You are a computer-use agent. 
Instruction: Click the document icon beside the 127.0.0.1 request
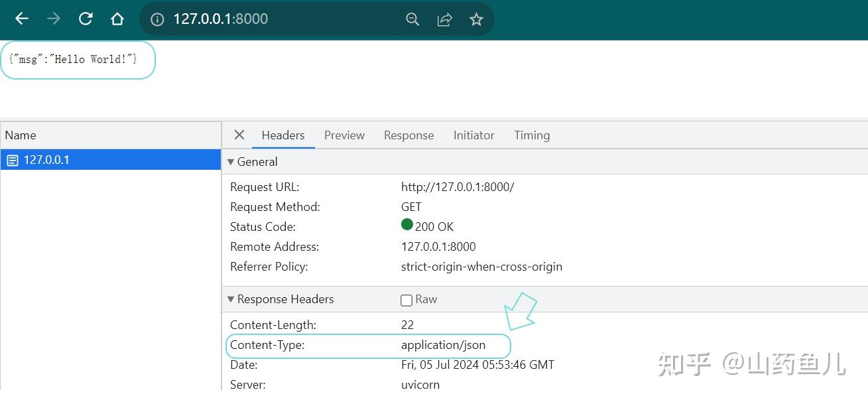11,159
